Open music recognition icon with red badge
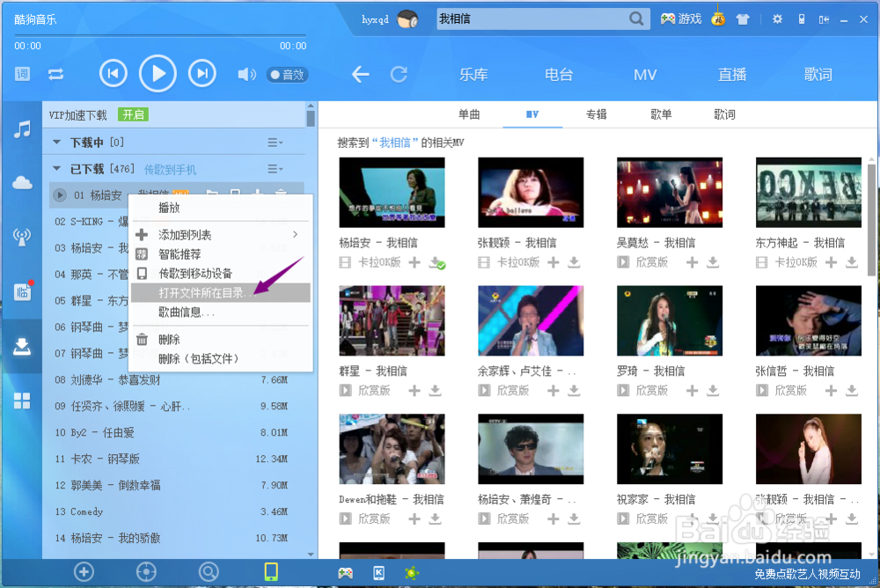Image resolution: width=880 pixels, height=588 pixels. (x=22, y=290)
